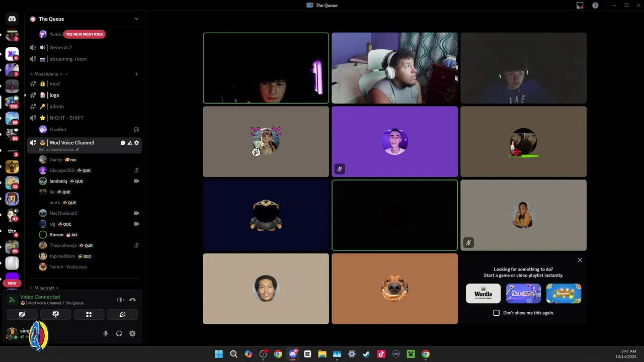This screenshot has height=362, width=644.
Task: Open server with 68 notifications badge
Action: pos(12,118)
